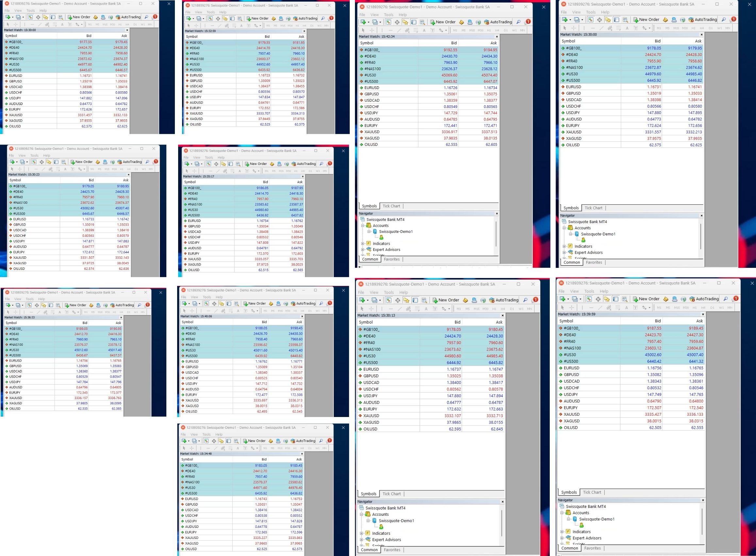Expand Expert Advisors node in the 15:30:13 window Navigator
This screenshot has width=756, height=556.
(361, 540)
